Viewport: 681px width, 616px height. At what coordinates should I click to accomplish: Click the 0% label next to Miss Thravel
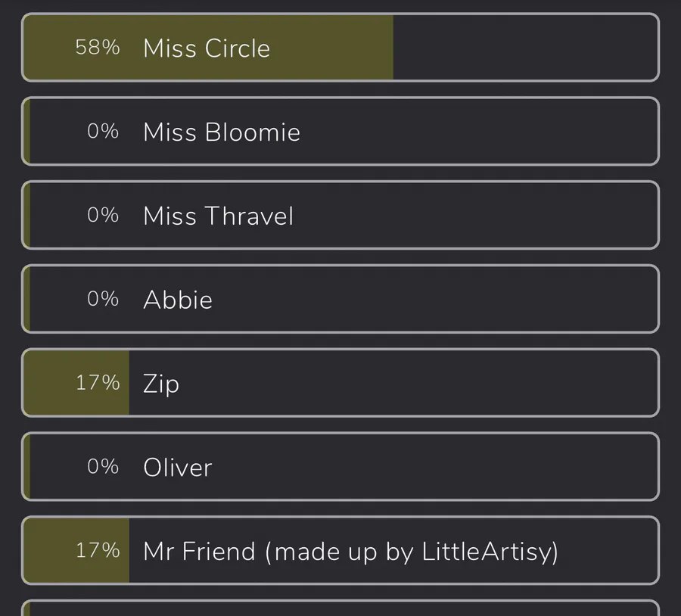click(x=103, y=215)
